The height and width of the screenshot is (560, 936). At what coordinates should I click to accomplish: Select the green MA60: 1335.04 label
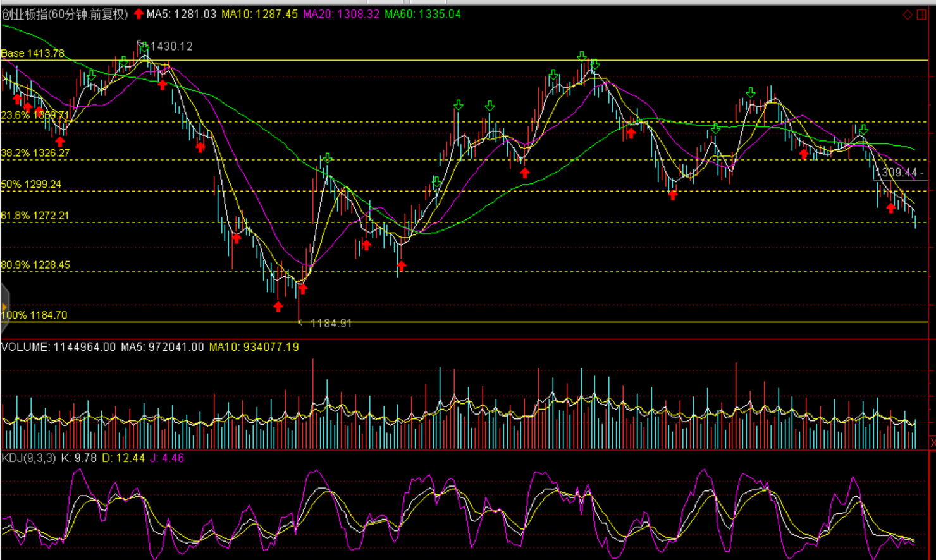[422, 14]
